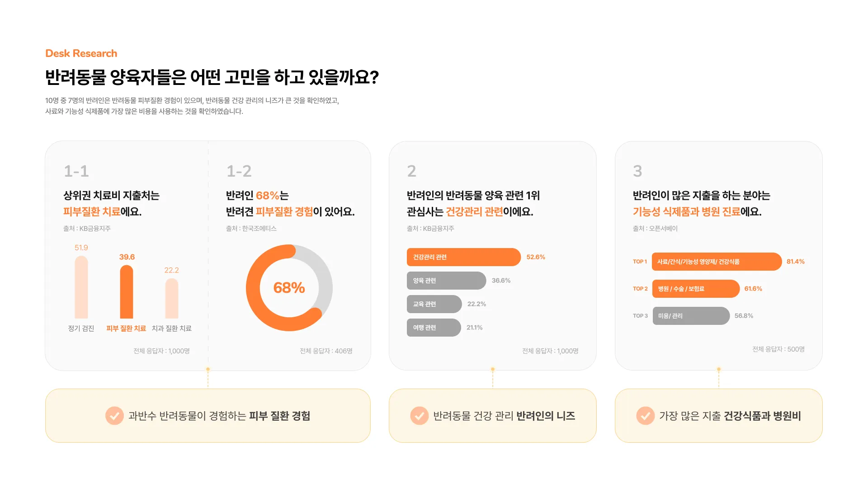Select the 22.2 치과 질환 치료 bar
Image resolution: width=868 pixels, height=488 pixels.
coord(172,298)
